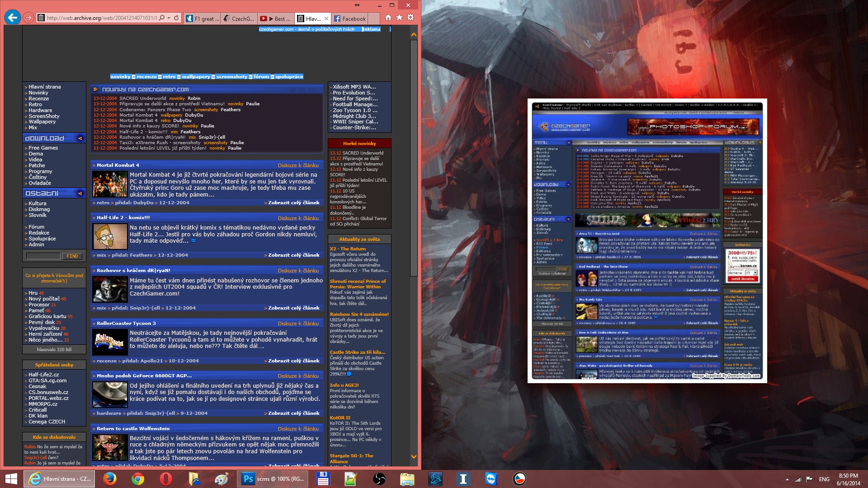
Task: Click Zobrazit celý článek for Mortal Kombat 4
Action: (294, 203)
